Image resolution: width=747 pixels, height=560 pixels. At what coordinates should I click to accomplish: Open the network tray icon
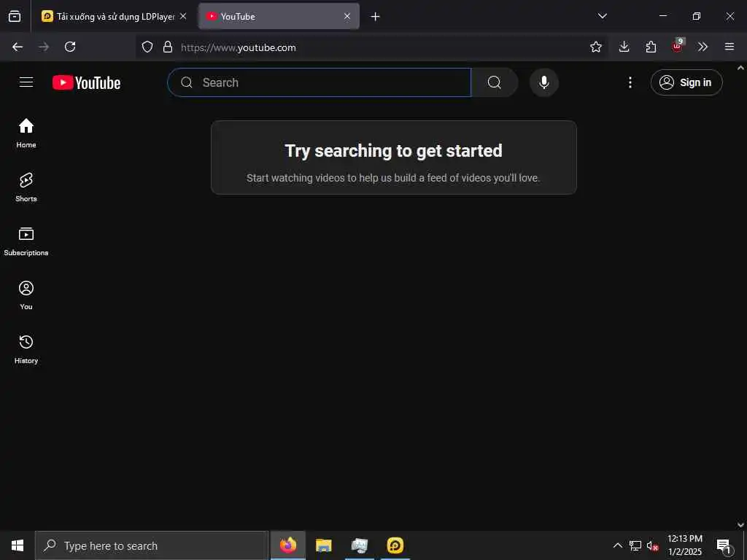(635, 545)
